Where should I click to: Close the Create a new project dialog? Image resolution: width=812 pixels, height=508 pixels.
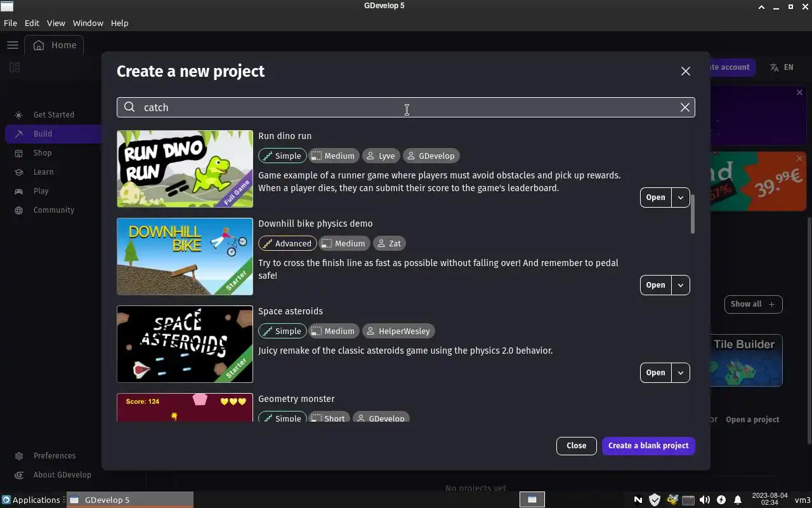coord(686,71)
